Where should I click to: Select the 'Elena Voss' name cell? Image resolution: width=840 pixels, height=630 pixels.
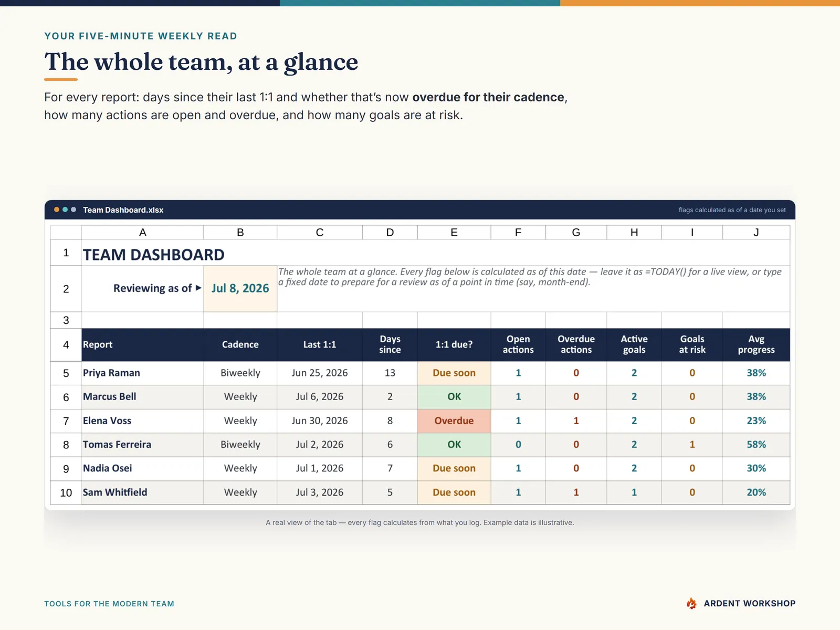143,421
